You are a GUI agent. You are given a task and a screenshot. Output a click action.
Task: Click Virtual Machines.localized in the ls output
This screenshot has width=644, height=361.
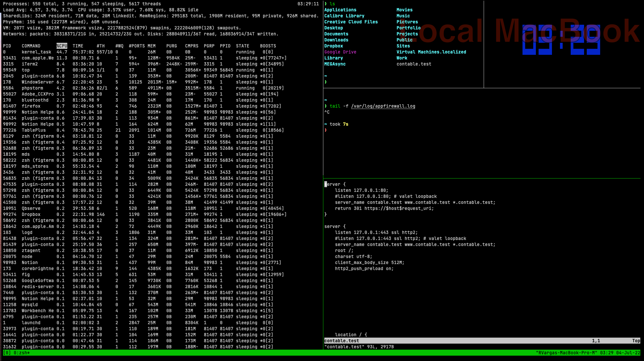431,52
